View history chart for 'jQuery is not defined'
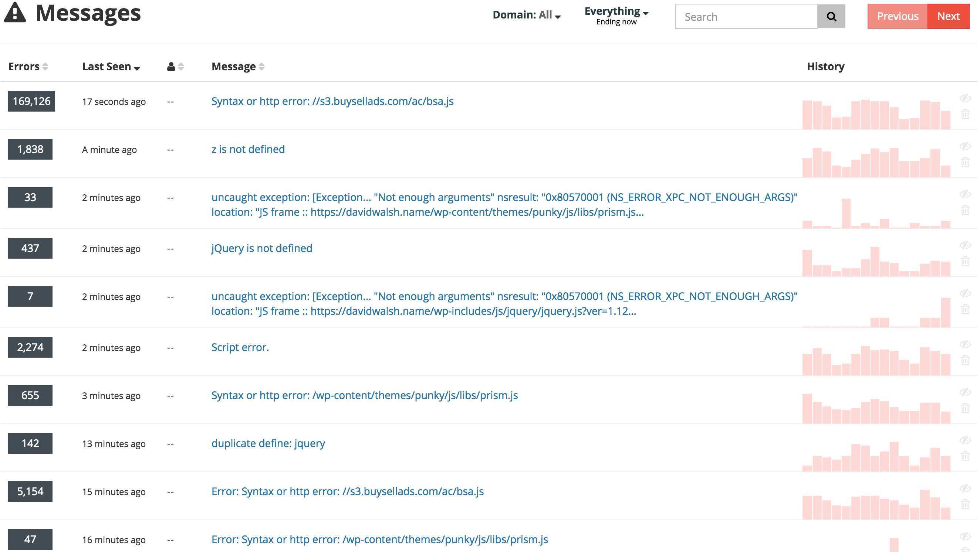980x552 pixels. (876, 262)
